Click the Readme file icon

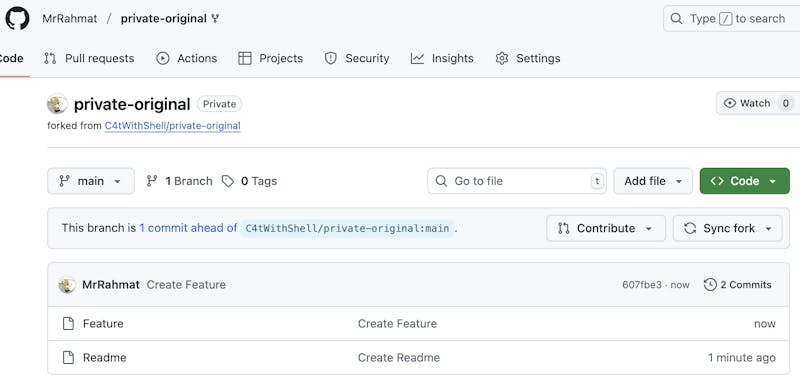tap(68, 357)
